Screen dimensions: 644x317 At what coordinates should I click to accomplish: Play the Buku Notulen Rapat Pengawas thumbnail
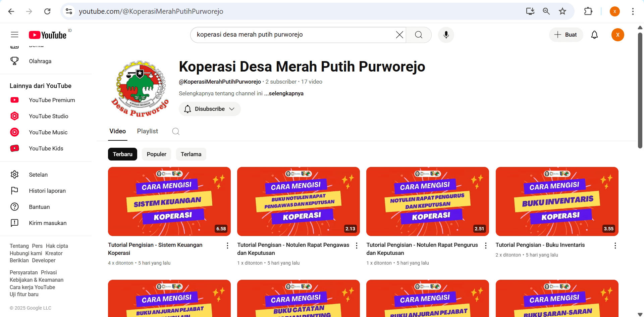(299, 201)
